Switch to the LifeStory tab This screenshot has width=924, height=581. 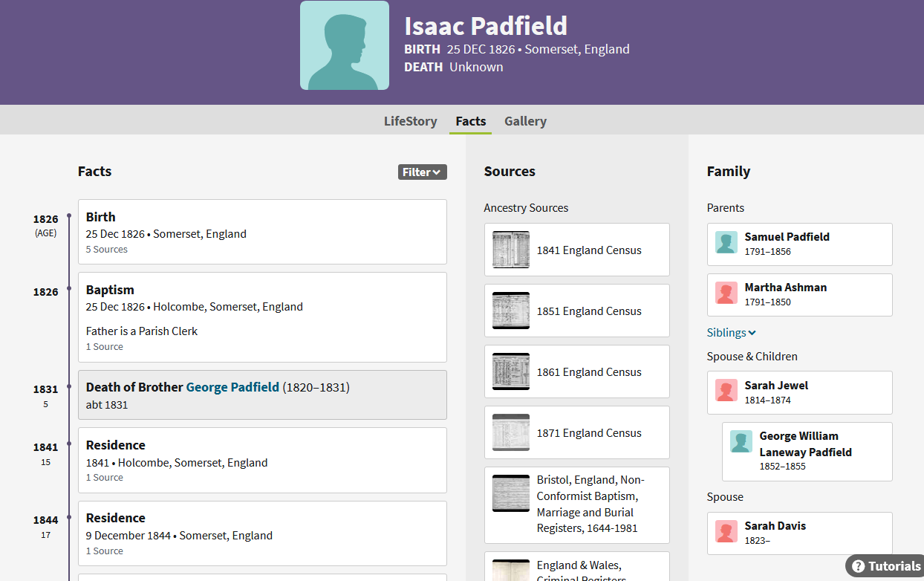click(410, 121)
